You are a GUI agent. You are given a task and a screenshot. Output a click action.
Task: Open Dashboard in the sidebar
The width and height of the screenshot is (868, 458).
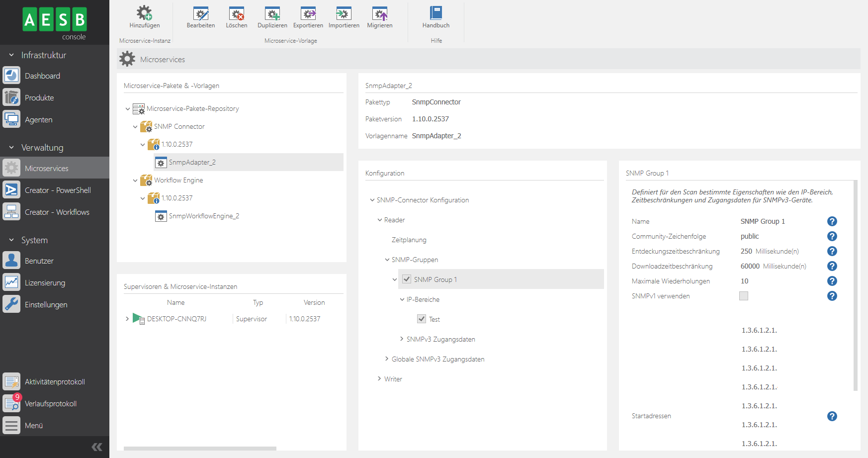point(42,76)
